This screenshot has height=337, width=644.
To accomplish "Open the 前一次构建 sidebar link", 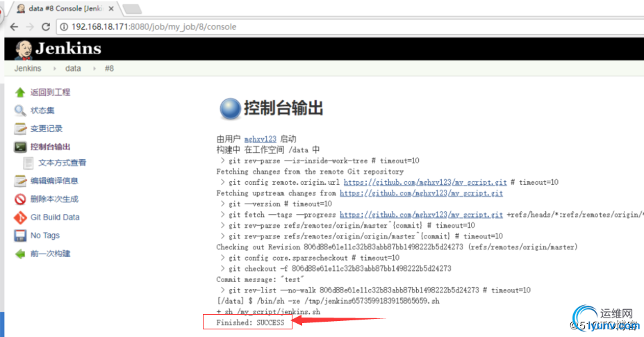I will point(50,254).
